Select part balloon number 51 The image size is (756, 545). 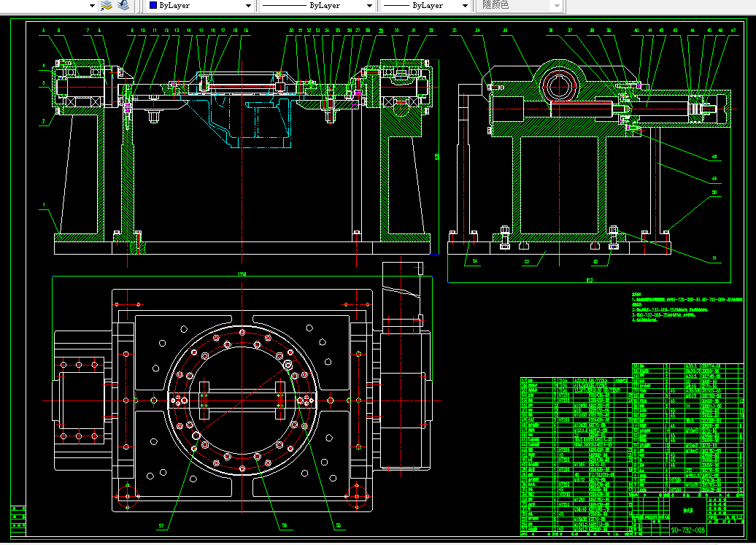[714, 258]
